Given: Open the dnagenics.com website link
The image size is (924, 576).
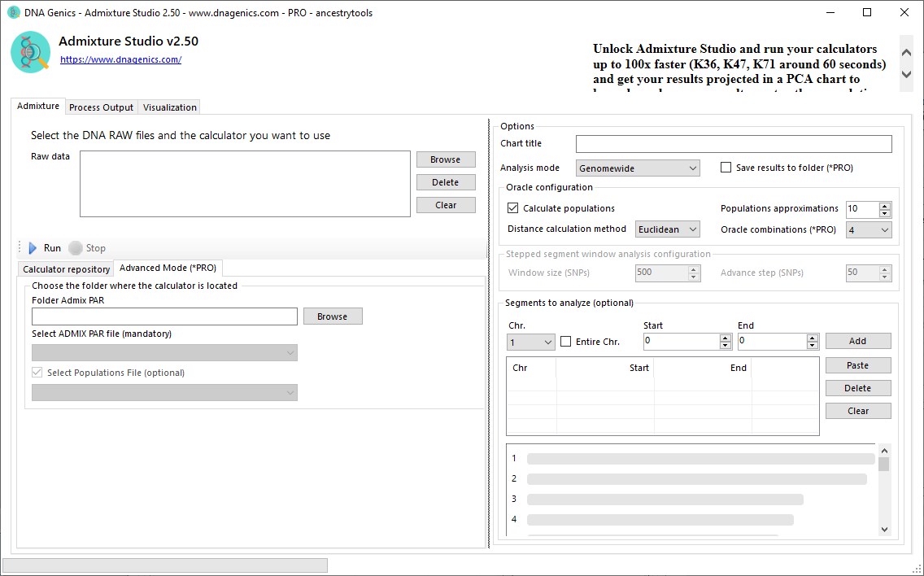Looking at the screenshot, I should click(120, 59).
